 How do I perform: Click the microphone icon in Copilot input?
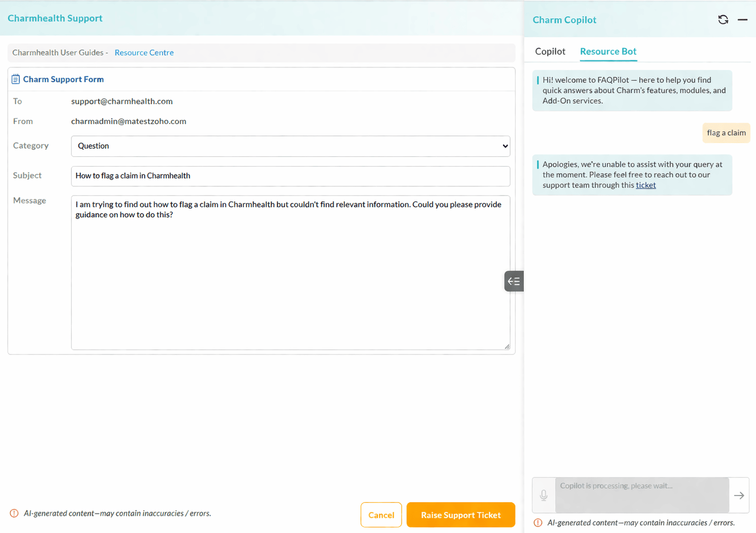tap(543, 495)
